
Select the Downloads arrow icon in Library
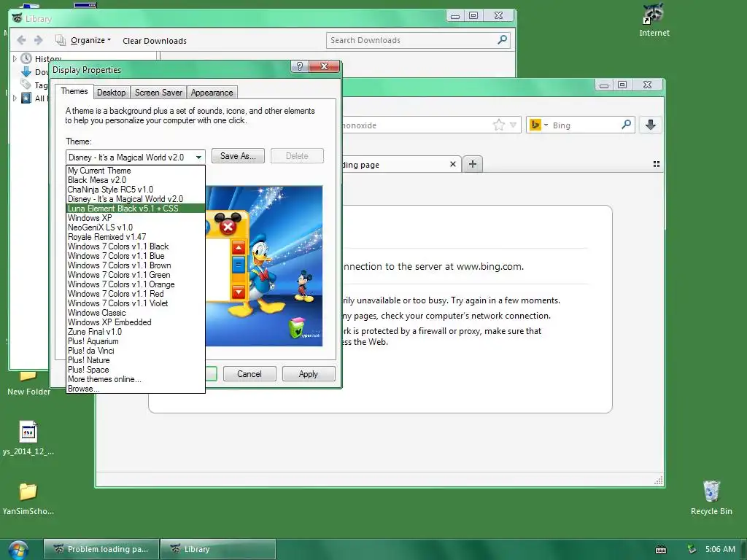tap(26, 72)
